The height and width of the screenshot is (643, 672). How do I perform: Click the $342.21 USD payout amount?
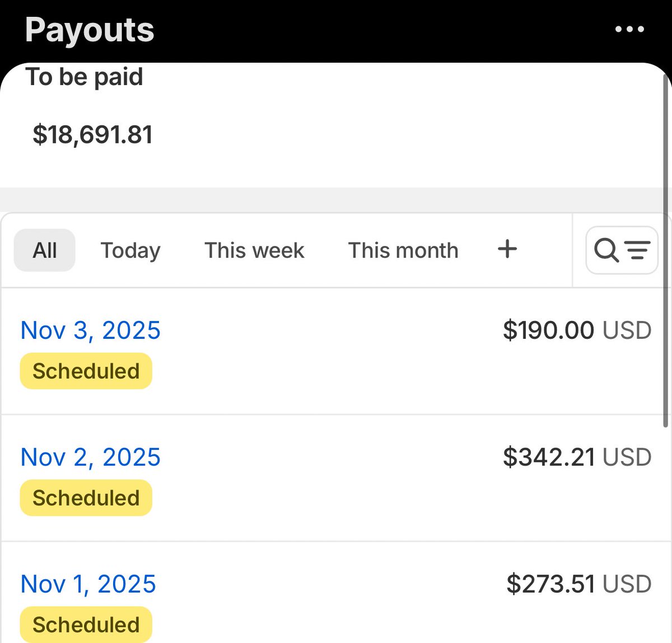tap(577, 457)
